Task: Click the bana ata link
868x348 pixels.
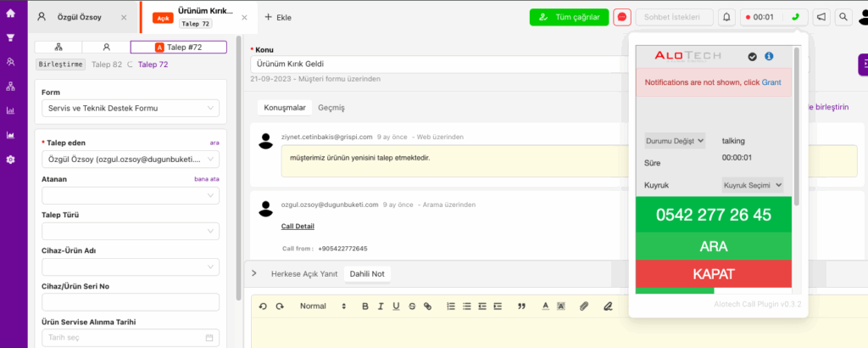Action: (207, 179)
